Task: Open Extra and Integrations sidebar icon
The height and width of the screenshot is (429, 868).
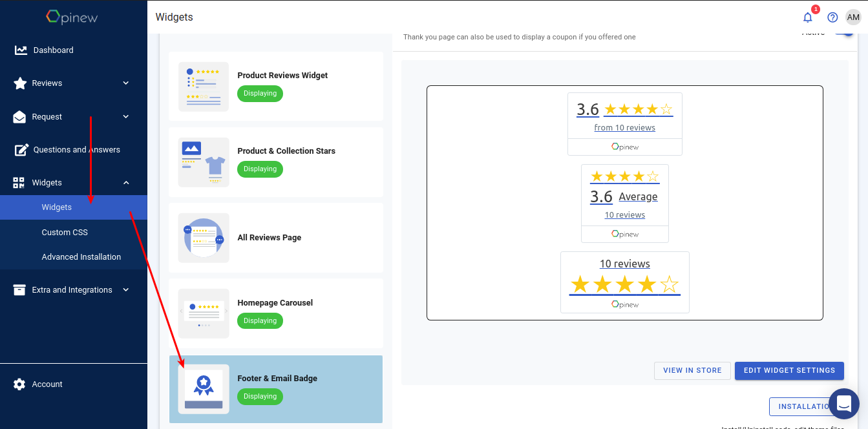Action: pos(19,289)
